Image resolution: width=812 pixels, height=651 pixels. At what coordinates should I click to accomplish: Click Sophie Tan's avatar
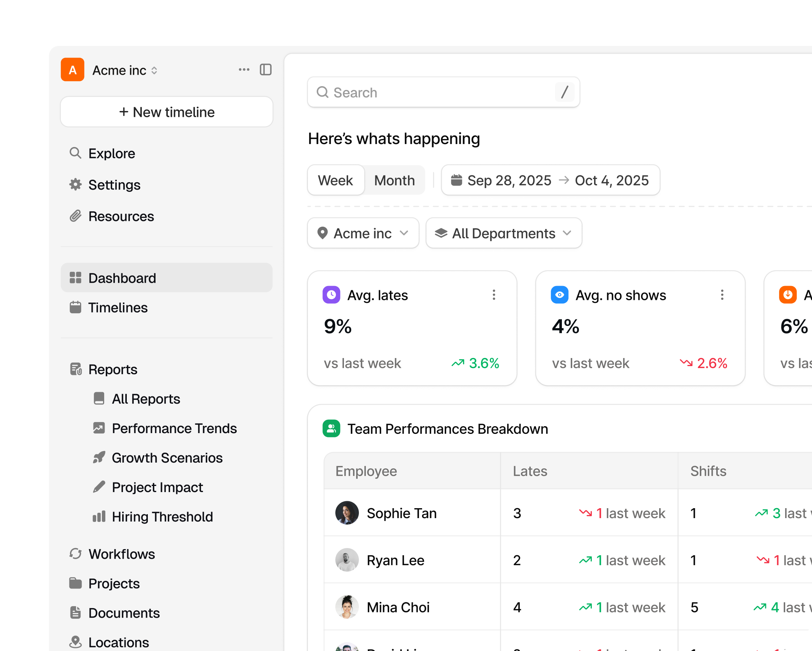tap(347, 513)
